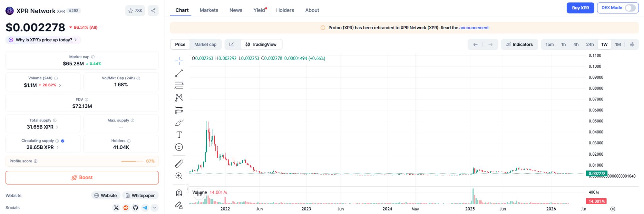The width and height of the screenshot is (644, 214).
Task: Click the verified circulating supply badge
Action: (63, 141)
